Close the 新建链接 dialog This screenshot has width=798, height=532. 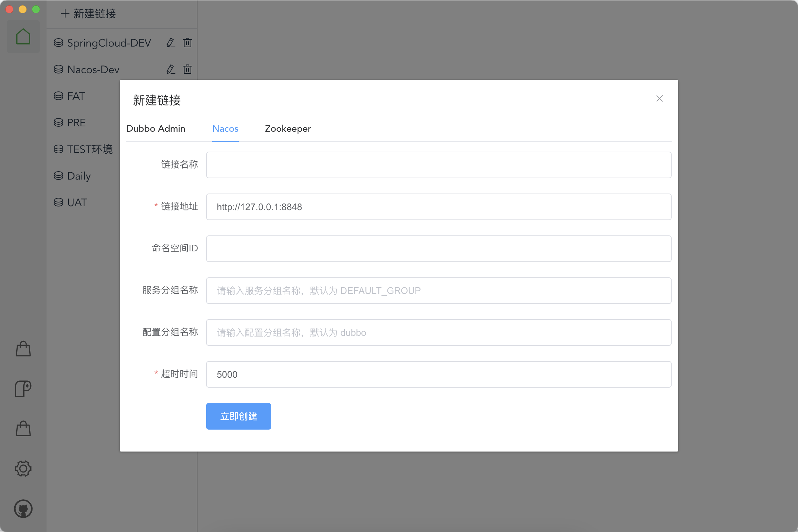pyautogui.click(x=659, y=98)
